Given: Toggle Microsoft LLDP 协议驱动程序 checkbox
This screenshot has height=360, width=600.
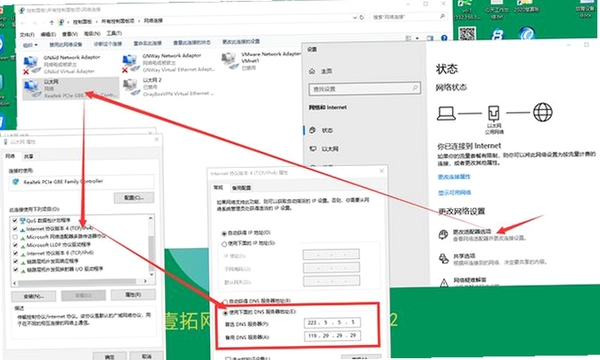Looking at the screenshot, I should (x=15, y=245).
